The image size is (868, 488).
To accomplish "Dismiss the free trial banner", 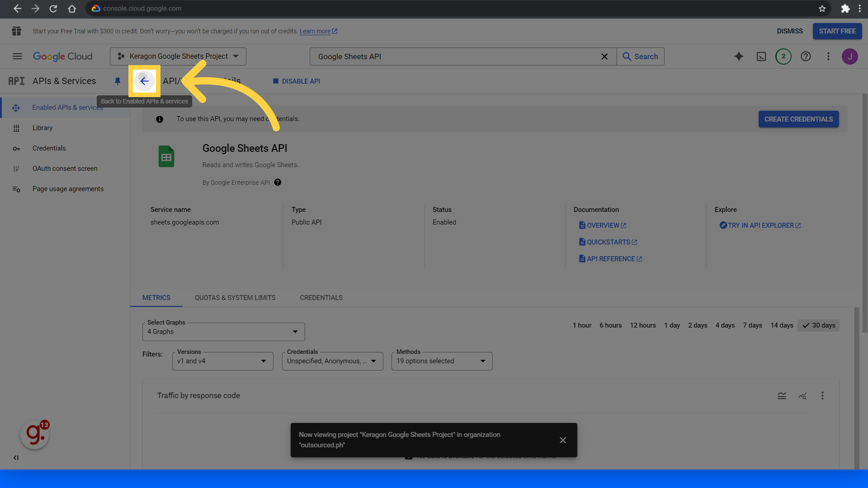I will [x=790, y=31].
